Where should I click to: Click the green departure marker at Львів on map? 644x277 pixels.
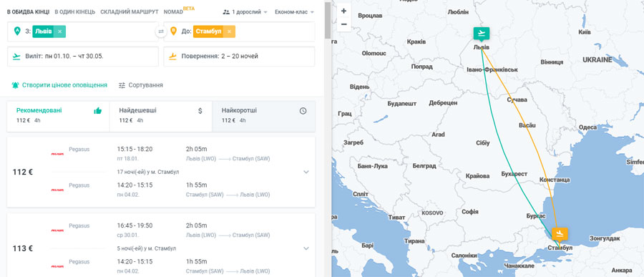click(482, 34)
